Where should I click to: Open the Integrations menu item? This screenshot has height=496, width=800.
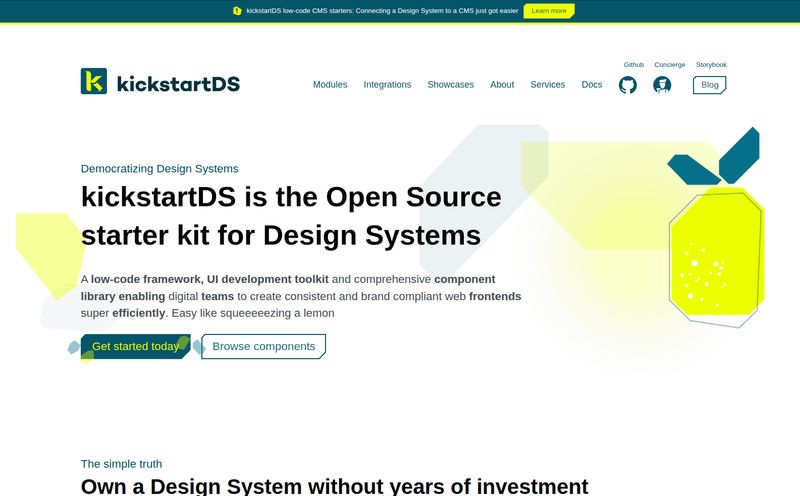(387, 85)
